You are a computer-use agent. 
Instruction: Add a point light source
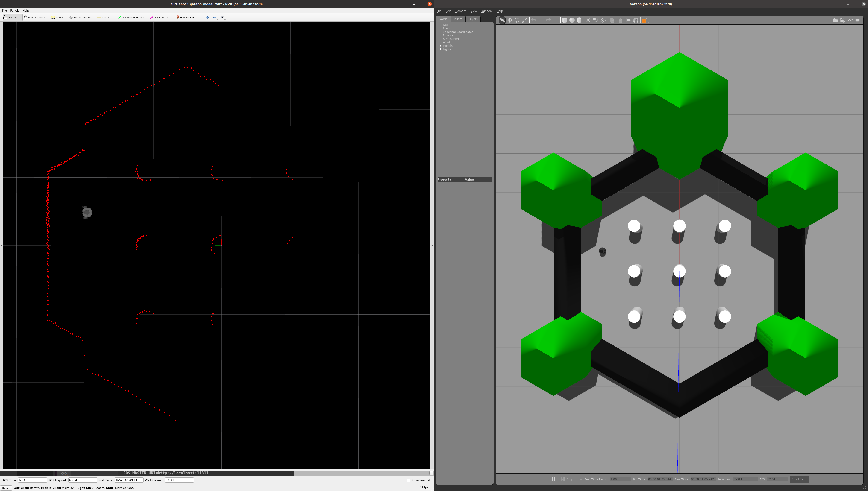pyautogui.click(x=588, y=20)
